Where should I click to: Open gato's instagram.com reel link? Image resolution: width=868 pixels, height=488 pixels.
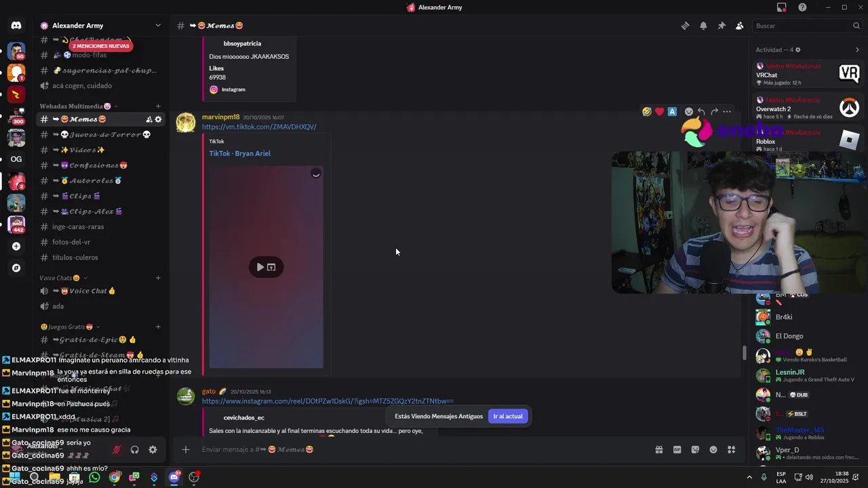click(328, 401)
